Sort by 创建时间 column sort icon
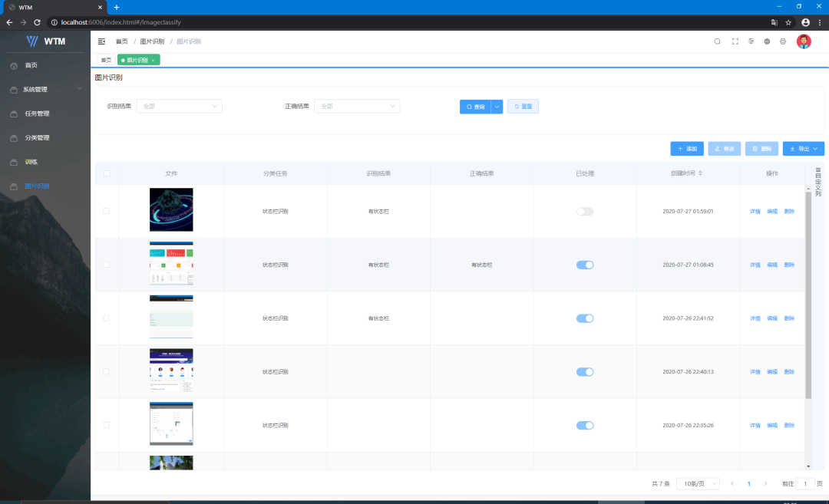829x504 pixels. click(700, 173)
